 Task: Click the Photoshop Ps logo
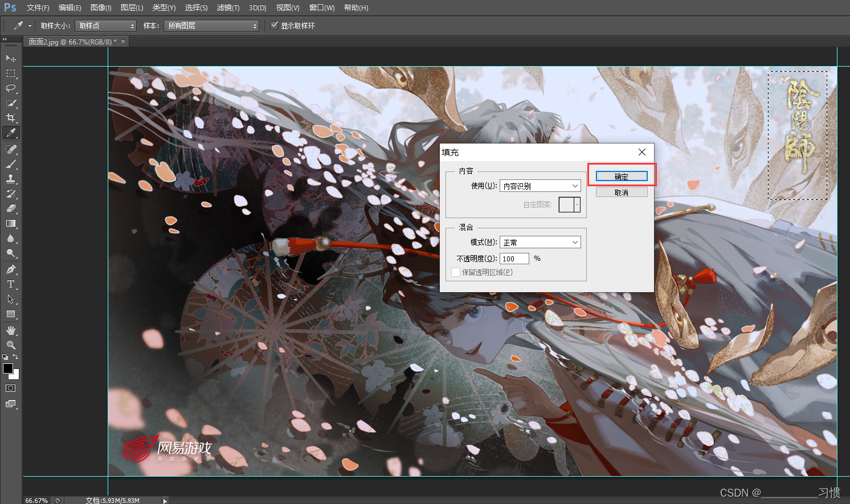pyautogui.click(x=10, y=7)
